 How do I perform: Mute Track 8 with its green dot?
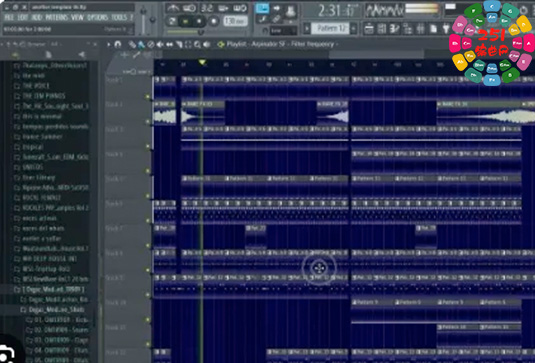148,270
